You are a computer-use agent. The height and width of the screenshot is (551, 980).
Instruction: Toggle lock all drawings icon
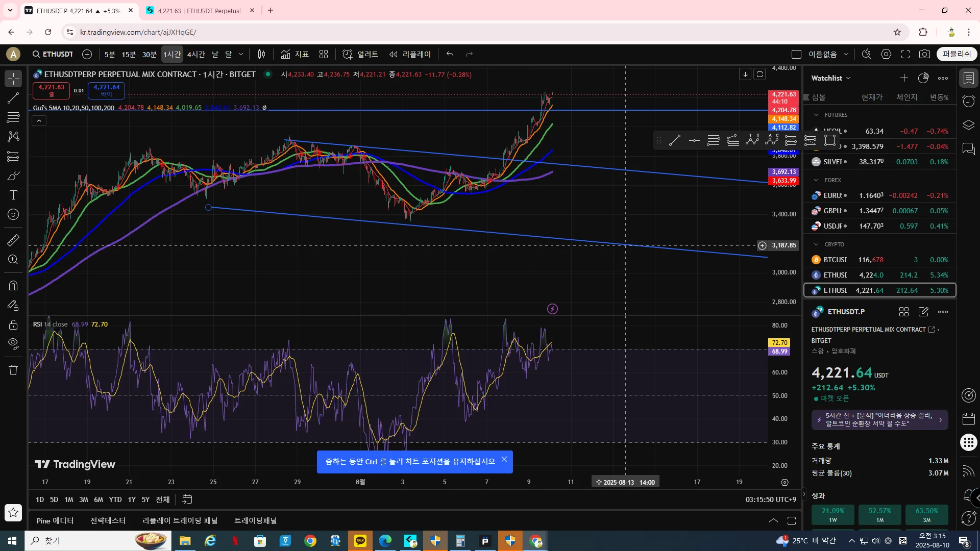click(13, 325)
